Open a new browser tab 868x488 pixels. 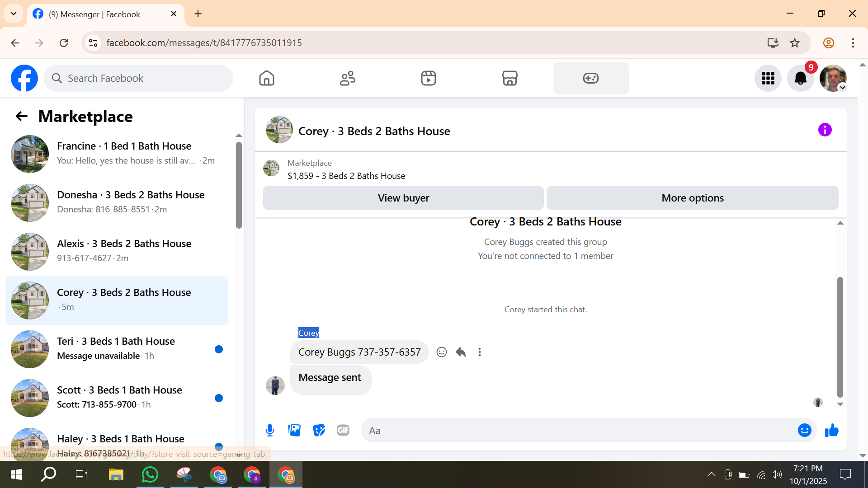(198, 14)
